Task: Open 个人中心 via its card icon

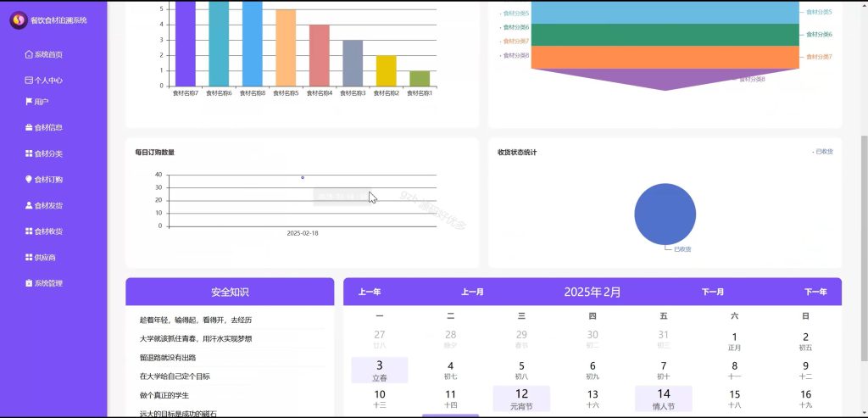Action: [x=29, y=81]
